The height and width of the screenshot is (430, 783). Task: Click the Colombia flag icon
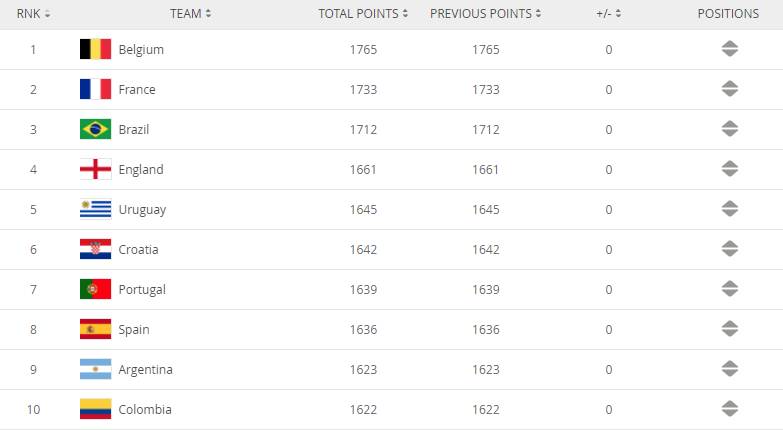(95, 409)
